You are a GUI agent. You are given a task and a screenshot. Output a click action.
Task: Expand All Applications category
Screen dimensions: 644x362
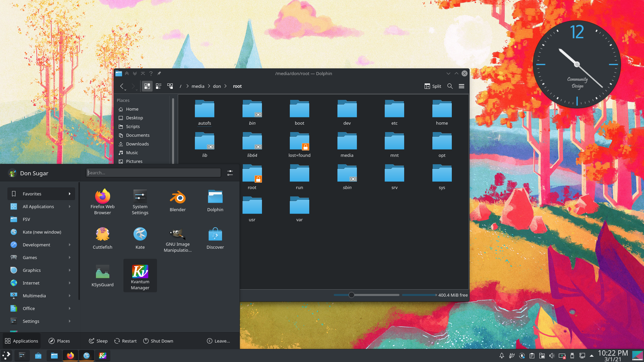click(41, 206)
